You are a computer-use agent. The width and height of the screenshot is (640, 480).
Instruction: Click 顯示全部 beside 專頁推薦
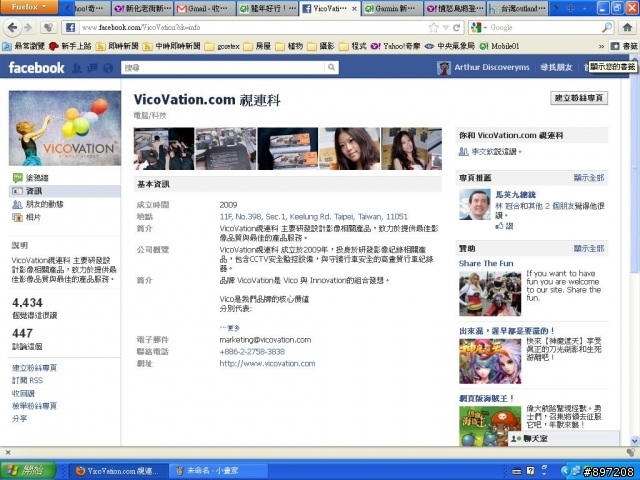(589, 178)
